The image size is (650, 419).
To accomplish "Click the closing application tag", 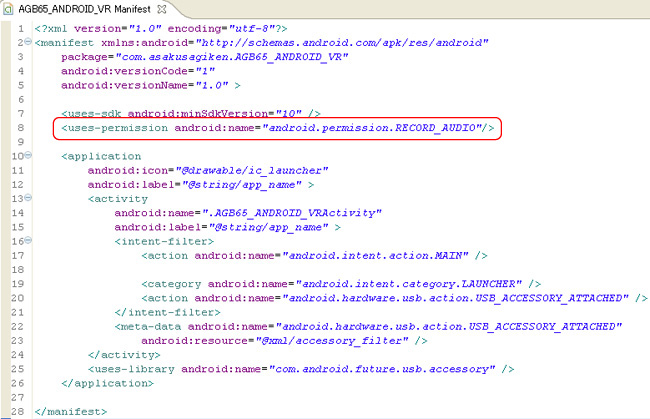I will tap(107, 383).
